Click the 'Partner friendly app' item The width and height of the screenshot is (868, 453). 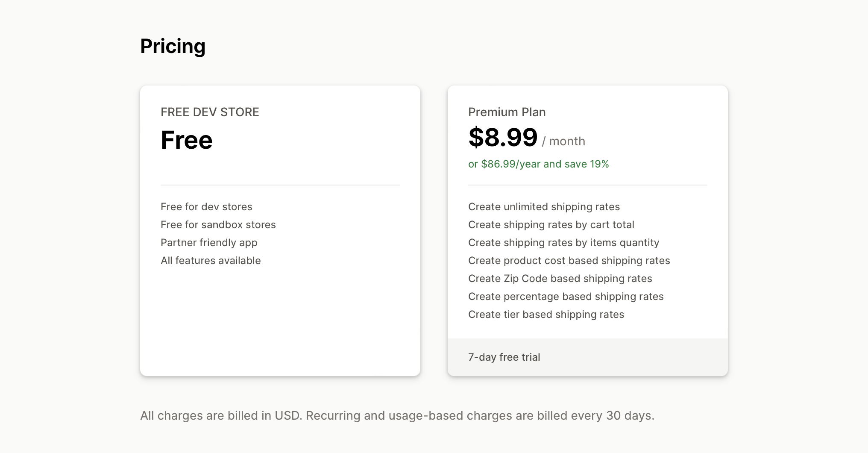pyautogui.click(x=209, y=242)
